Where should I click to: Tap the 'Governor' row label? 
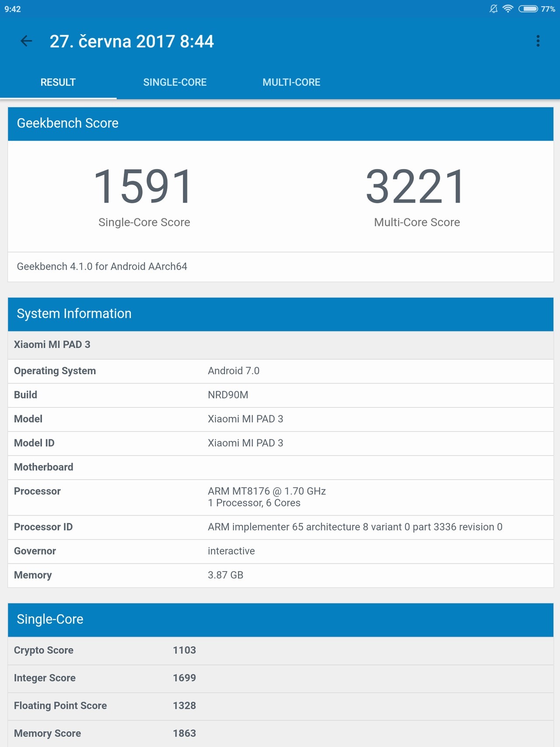pos(35,551)
